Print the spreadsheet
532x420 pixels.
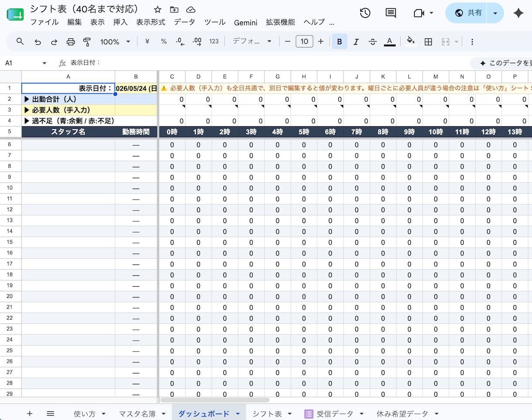(x=71, y=42)
